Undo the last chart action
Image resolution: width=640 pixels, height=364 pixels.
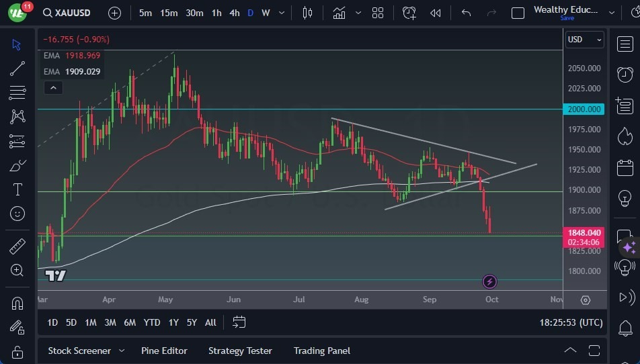point(466,13)
